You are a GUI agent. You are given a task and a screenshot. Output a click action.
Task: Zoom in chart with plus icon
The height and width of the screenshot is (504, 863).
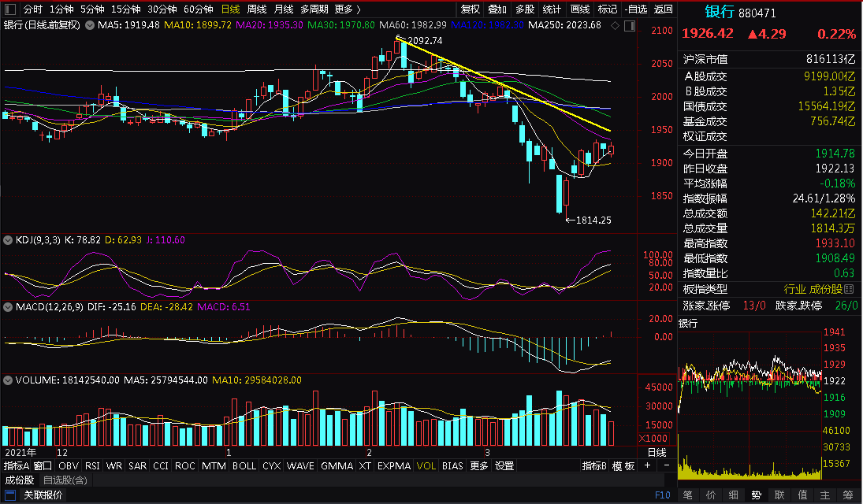click(x=647, y=465)
